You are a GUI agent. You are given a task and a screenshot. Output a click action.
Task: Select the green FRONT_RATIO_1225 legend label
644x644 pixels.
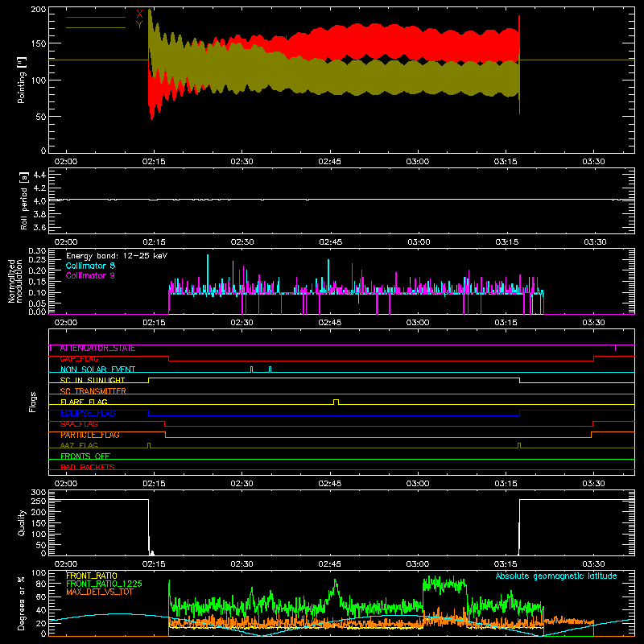[x=105, y=584]
